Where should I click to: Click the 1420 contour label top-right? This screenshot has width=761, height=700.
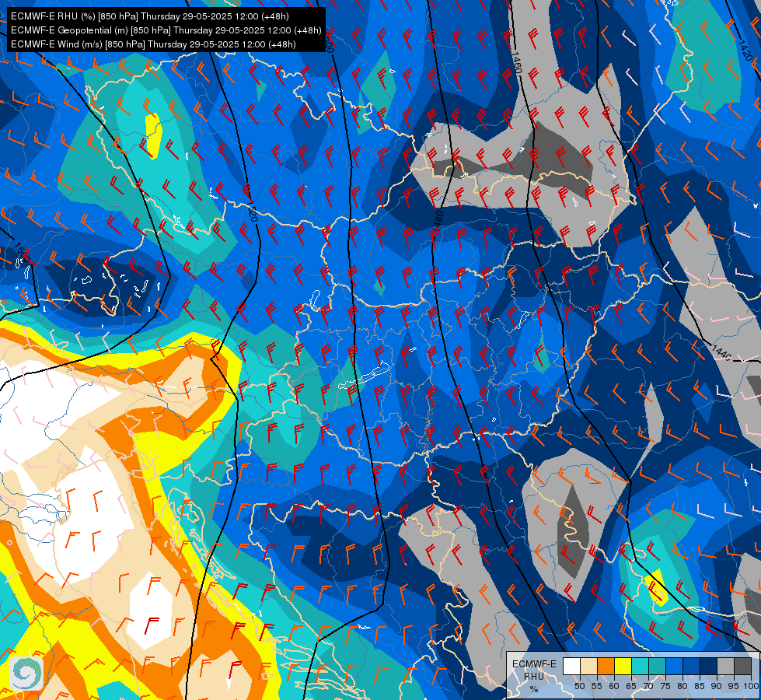click(x=745, y=50)
